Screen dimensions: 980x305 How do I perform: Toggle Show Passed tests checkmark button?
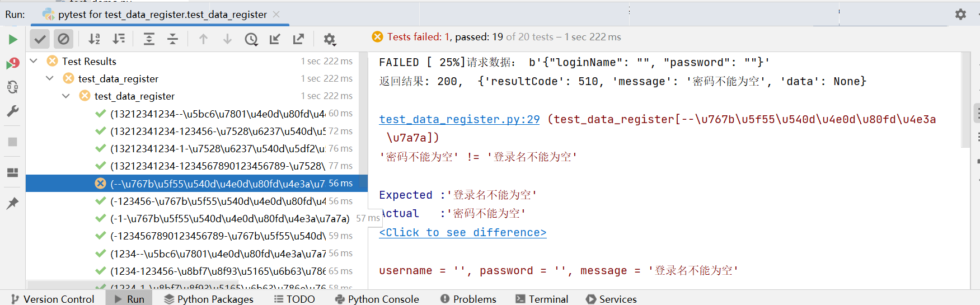click(x=40, y=39)
